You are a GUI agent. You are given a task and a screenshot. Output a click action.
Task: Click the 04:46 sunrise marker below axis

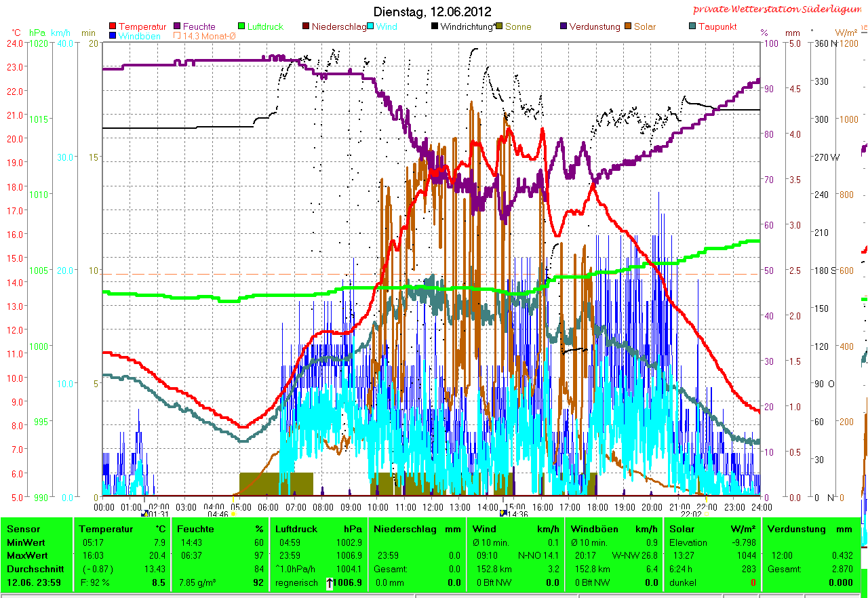[x=218, y=514]
